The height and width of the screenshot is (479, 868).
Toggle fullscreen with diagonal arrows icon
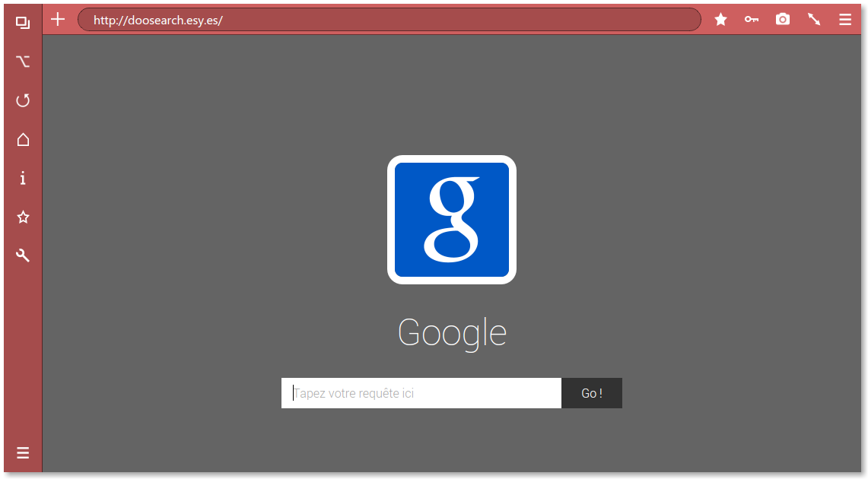pyautogui.click(x=814, y=19)
